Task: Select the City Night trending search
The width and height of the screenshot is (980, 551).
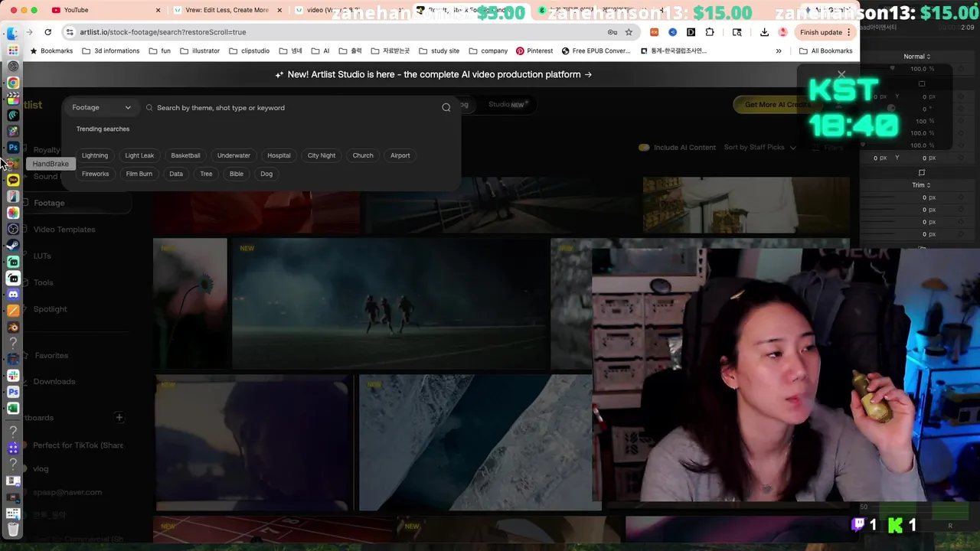Action: (322, 155)
